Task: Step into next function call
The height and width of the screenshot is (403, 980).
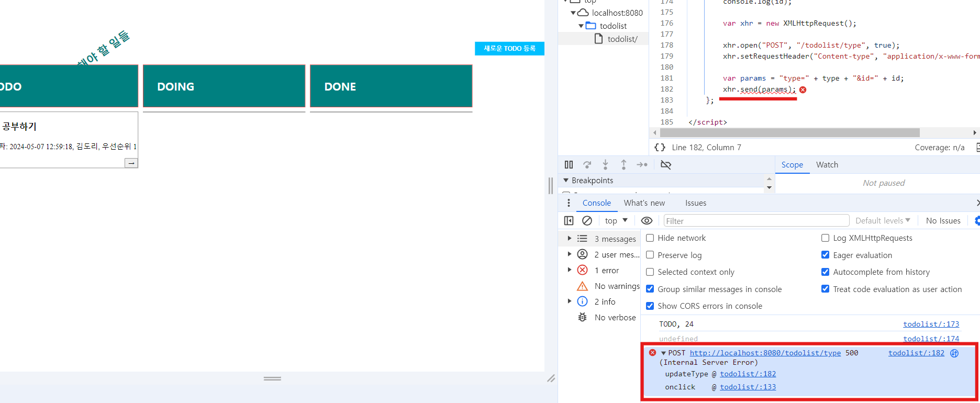Action: click(x=606, y=165)
